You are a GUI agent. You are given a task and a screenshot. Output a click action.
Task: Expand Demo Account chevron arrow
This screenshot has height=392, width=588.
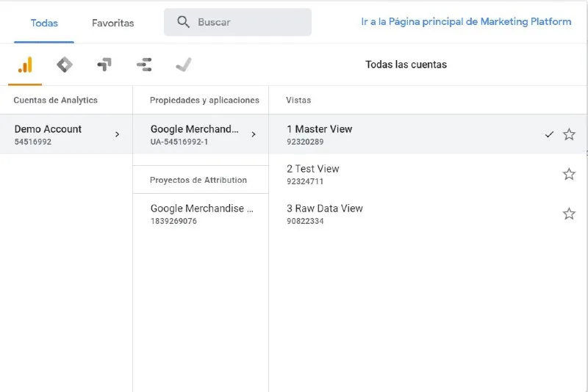[x=118, y=134]
